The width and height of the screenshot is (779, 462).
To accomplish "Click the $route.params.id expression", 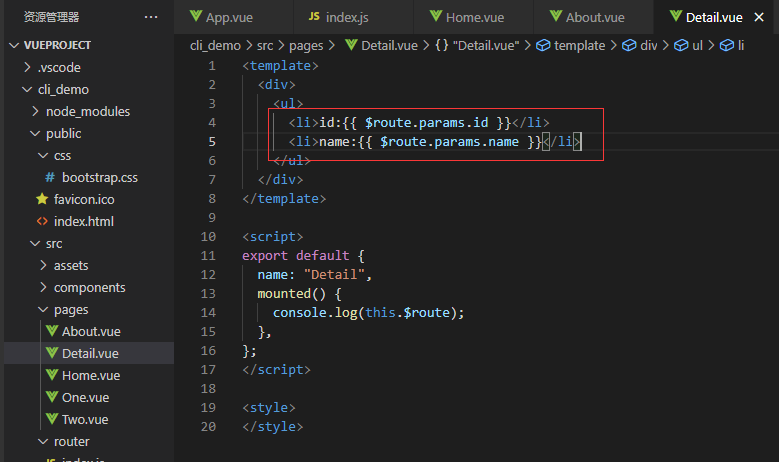I will pos(426,123).
